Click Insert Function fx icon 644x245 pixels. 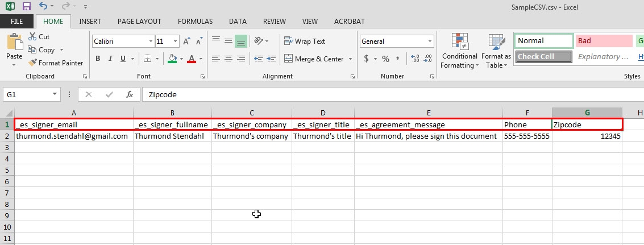click(130, 94)
